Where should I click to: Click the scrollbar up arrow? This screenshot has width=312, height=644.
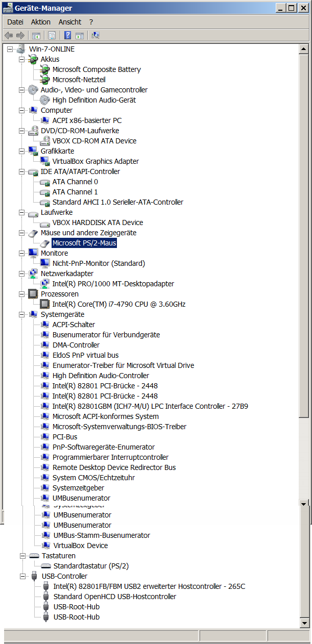coord(304,49)
